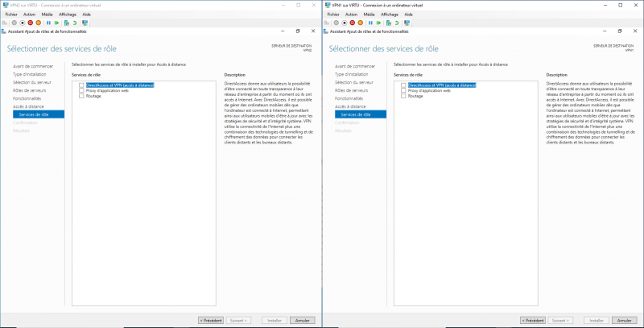Viewport: 644px width, 328px height.
Task: Revert VPN2 with the green arrow icon
Action: [75, 23]
